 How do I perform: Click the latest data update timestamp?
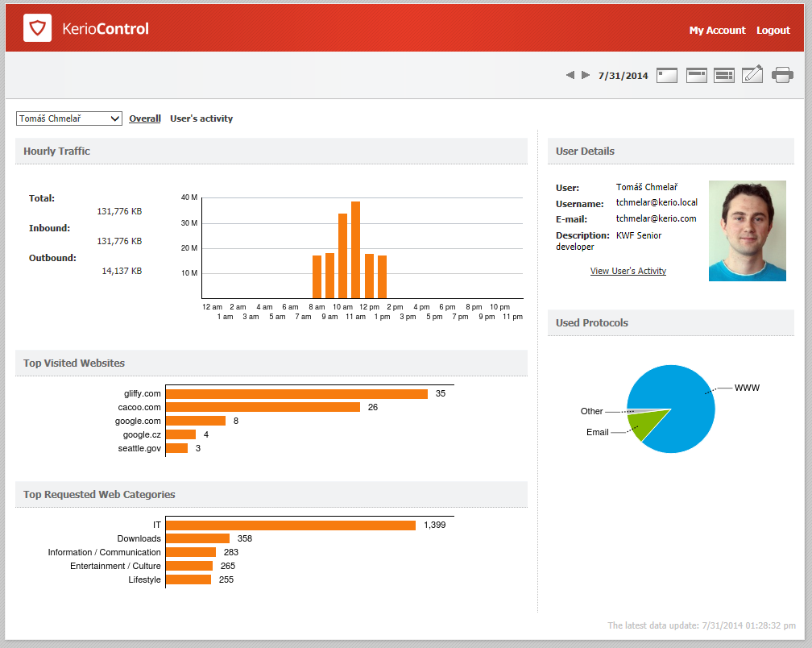702,625
